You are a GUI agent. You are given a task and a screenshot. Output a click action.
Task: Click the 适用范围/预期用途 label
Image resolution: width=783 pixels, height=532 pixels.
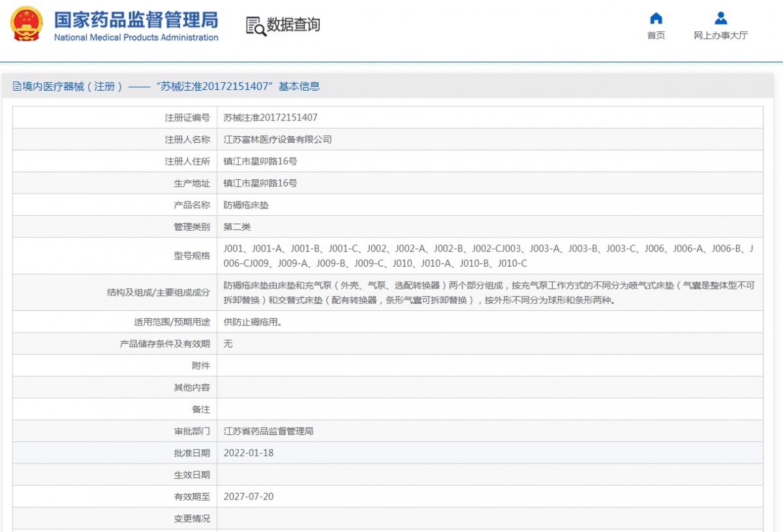[172, 322]
